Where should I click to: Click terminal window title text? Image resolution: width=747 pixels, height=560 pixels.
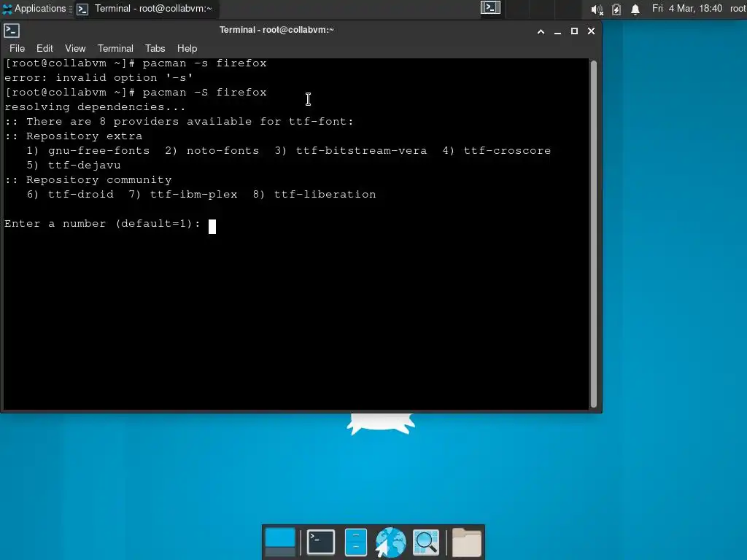276,30
